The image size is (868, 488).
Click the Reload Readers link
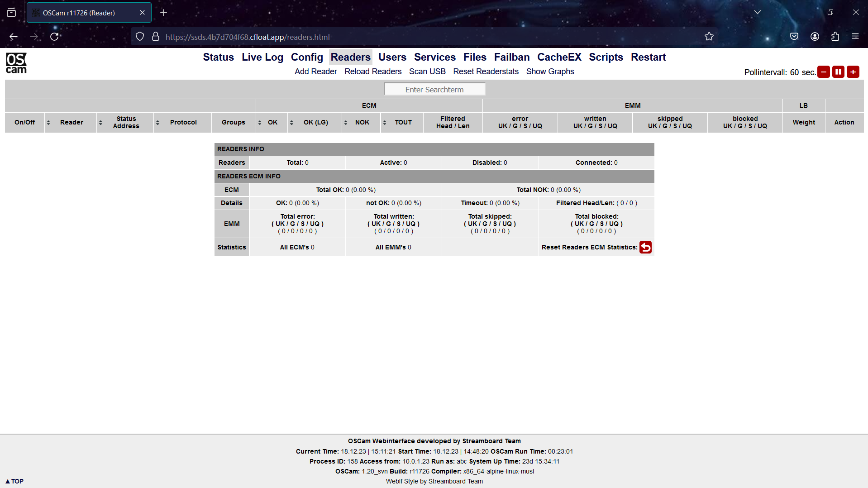373,72
